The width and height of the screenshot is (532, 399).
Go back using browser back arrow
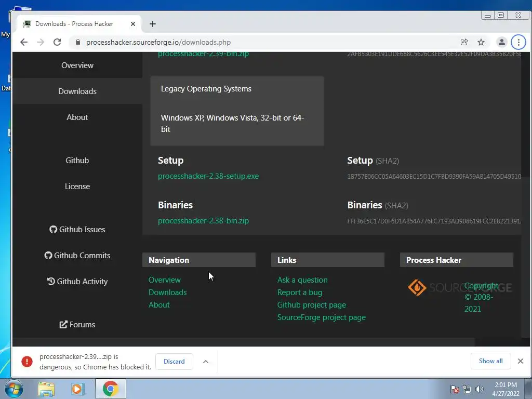24,42
